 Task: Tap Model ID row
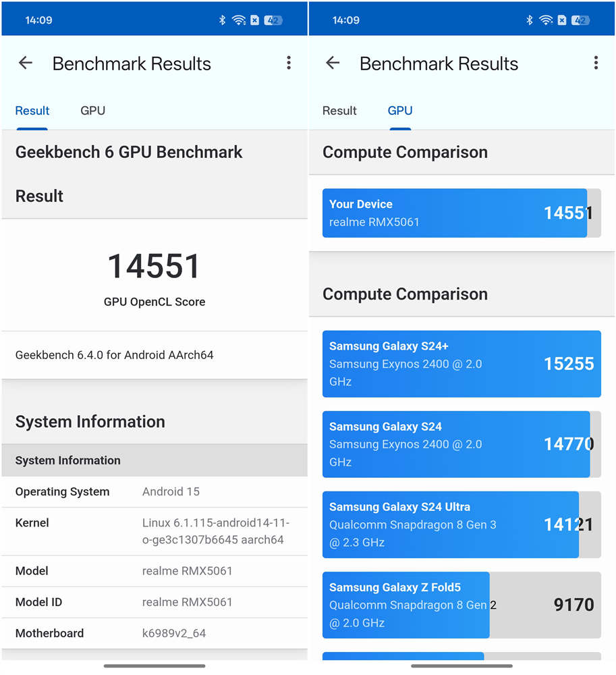click(x=155, y=602)
